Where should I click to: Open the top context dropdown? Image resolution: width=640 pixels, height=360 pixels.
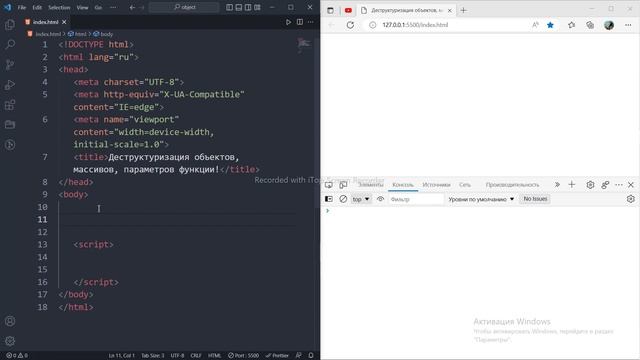click(x=361, y=199)
